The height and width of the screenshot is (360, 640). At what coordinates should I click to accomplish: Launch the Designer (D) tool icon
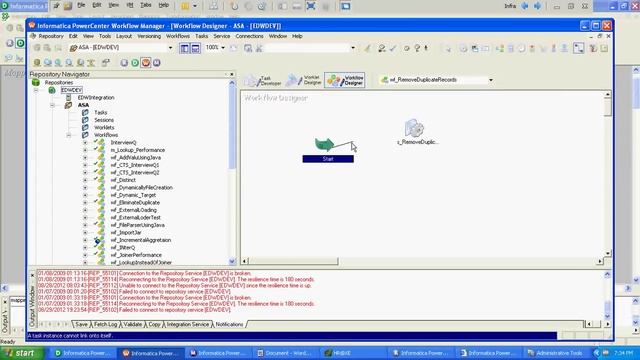pyautogui.click(x=135, y=63)
